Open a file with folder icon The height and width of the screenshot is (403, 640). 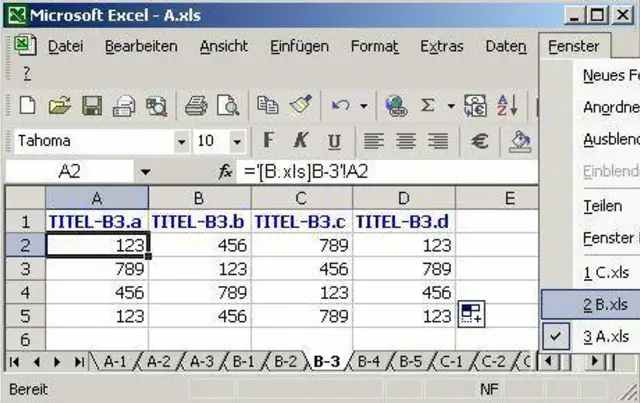click(60, 106)
